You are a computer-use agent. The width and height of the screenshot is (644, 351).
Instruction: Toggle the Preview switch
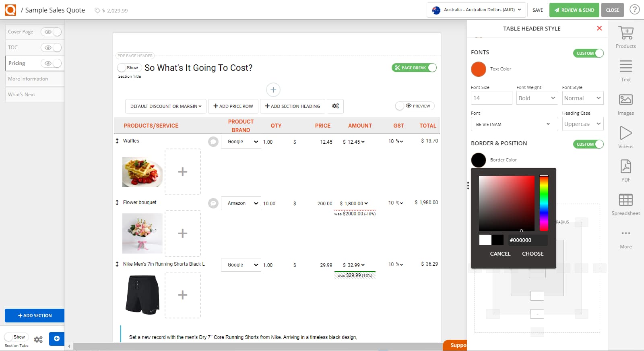pos(415,106)
